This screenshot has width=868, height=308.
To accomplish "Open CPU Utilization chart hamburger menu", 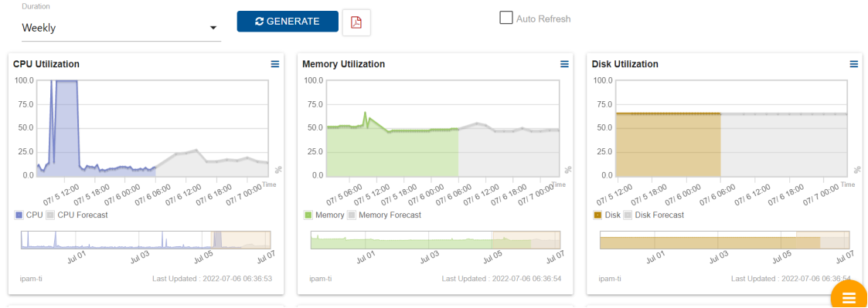I will [275, 65].
